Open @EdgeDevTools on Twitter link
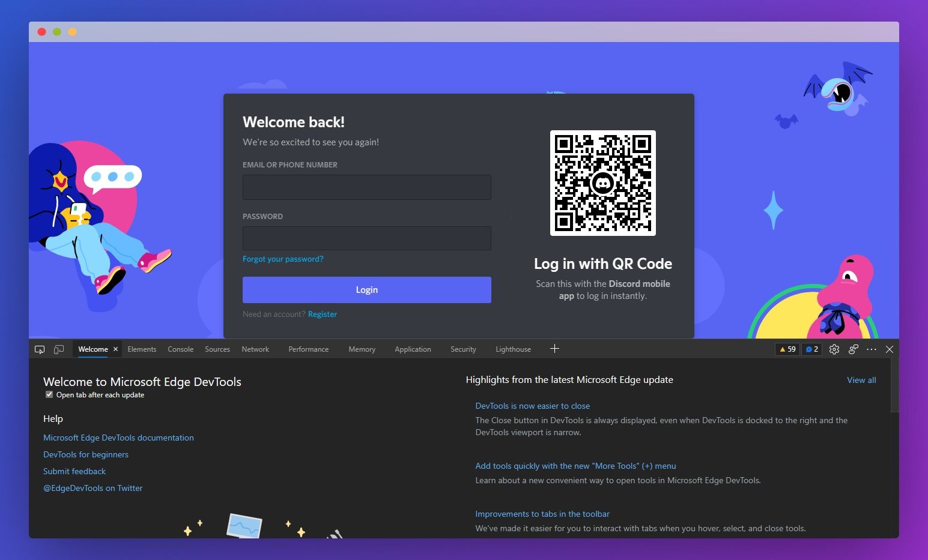The image size is (928, 560). pyautogui.click(x=93, y=488)
